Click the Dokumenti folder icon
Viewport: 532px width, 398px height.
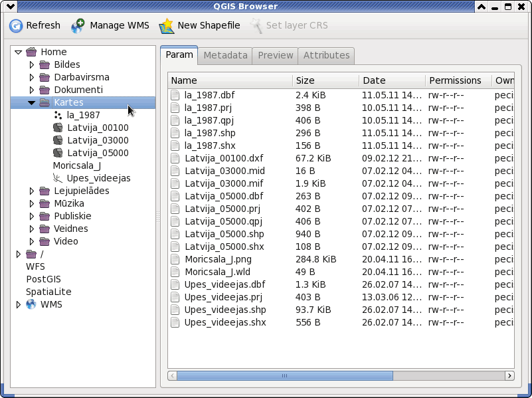44,90
